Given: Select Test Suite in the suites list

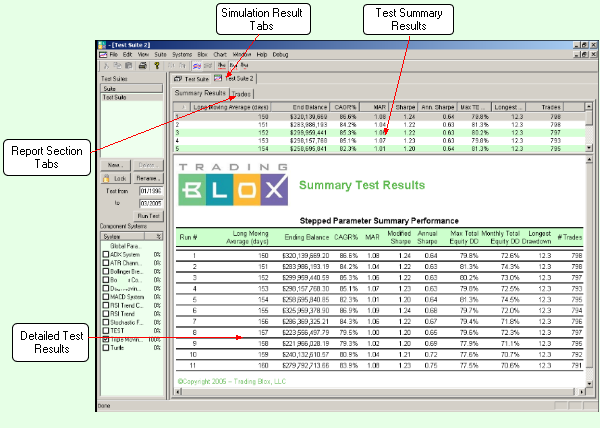Looking at the screenshot, I should (132, 97).
